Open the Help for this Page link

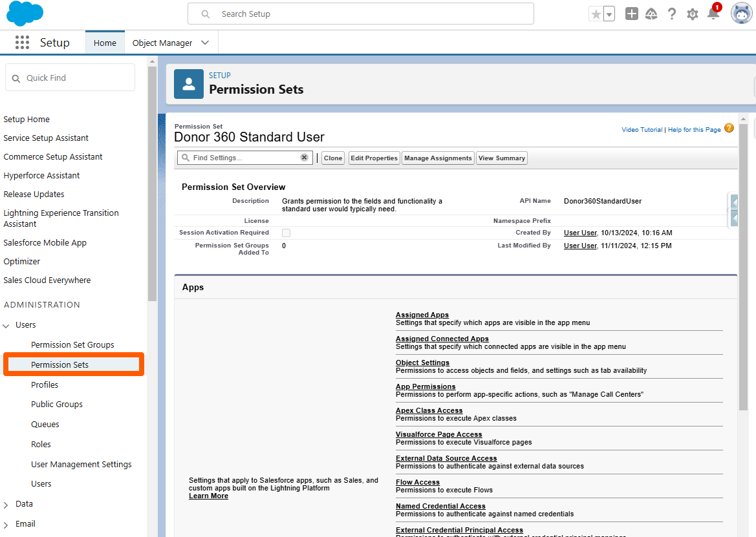click(694, 129)
